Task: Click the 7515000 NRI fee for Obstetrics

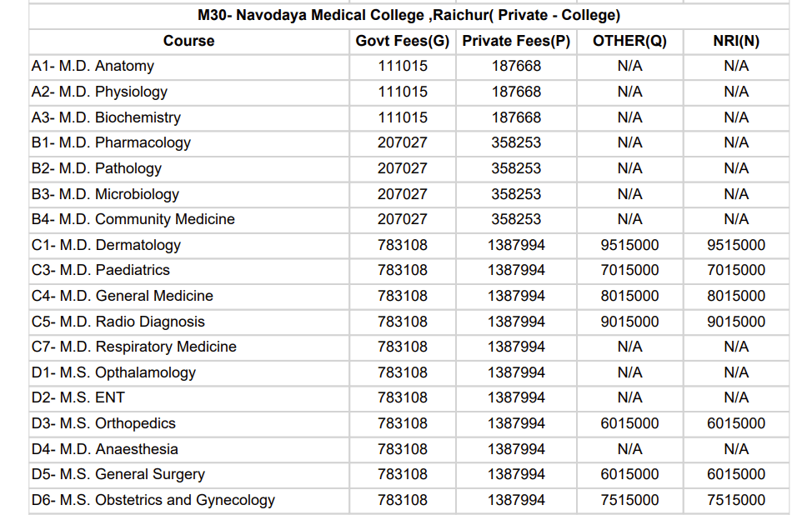Action: pos(736,500)
